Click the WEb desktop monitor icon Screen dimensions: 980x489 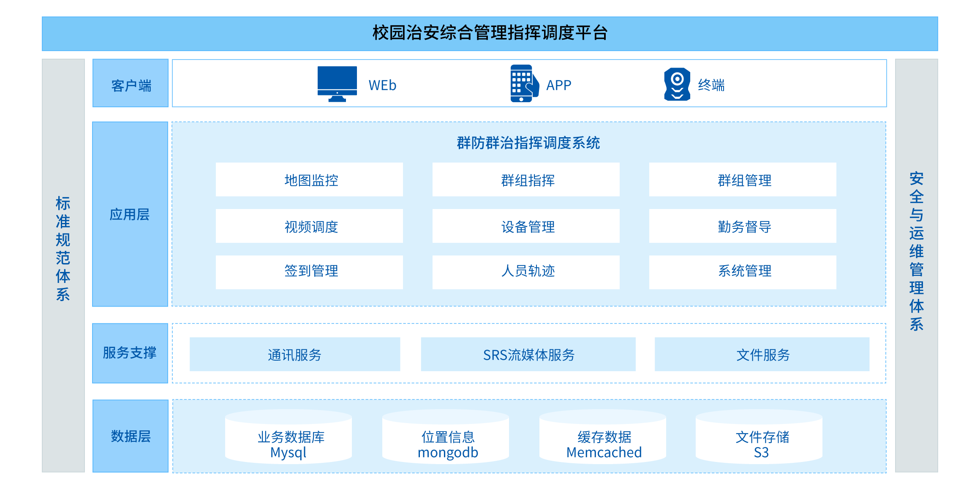[337, 84]
